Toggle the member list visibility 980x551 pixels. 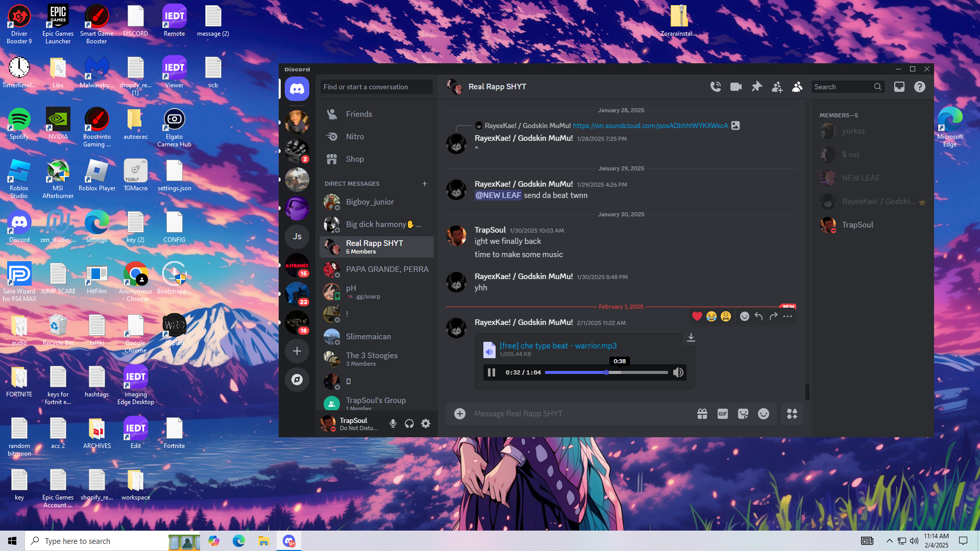(797, 87)
